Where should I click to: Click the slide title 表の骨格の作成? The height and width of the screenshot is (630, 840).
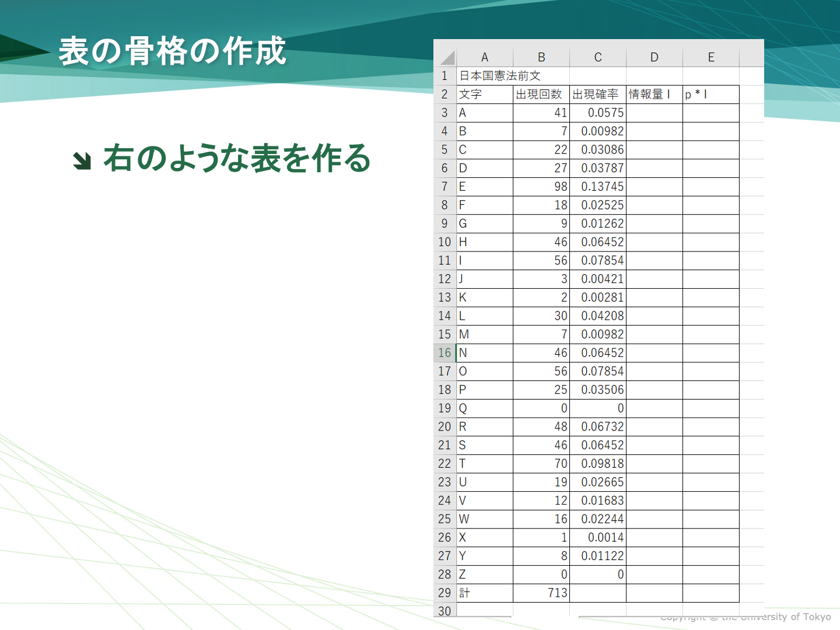(x=173, y=51)
